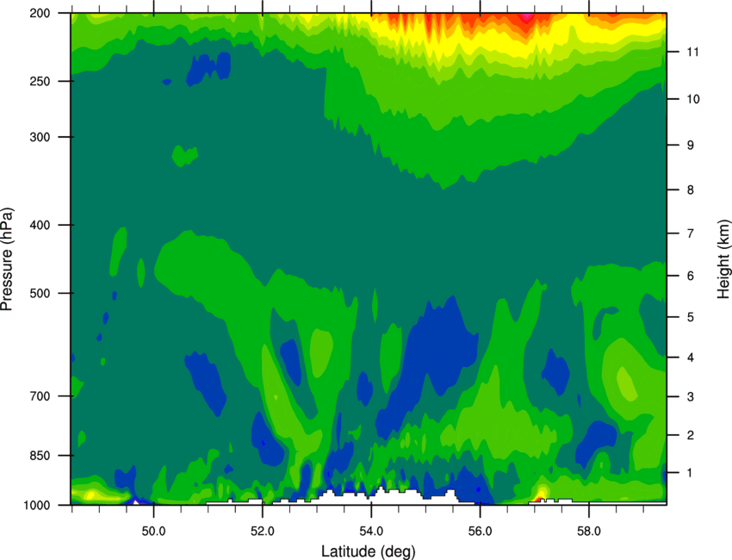Select the 200 pressure tick label
Image resolution: width=732 pixels, height=560 pixels.
point(40,13)
